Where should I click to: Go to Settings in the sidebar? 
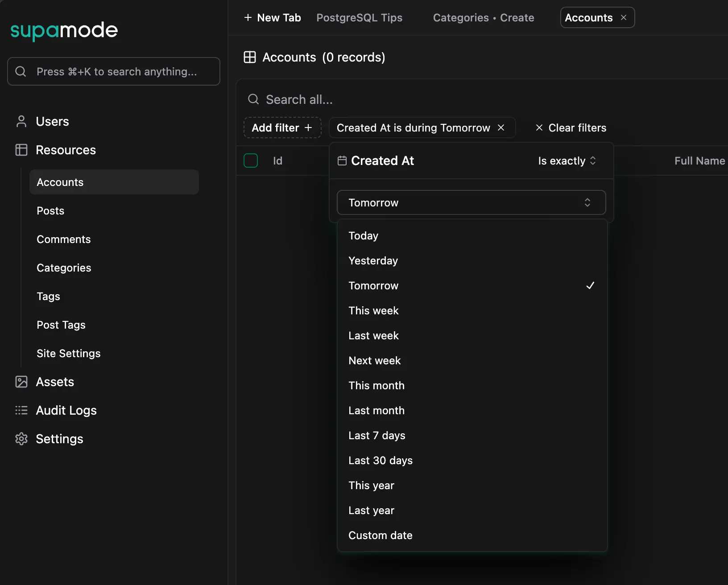pyautogui.click(x=59, y=439)
